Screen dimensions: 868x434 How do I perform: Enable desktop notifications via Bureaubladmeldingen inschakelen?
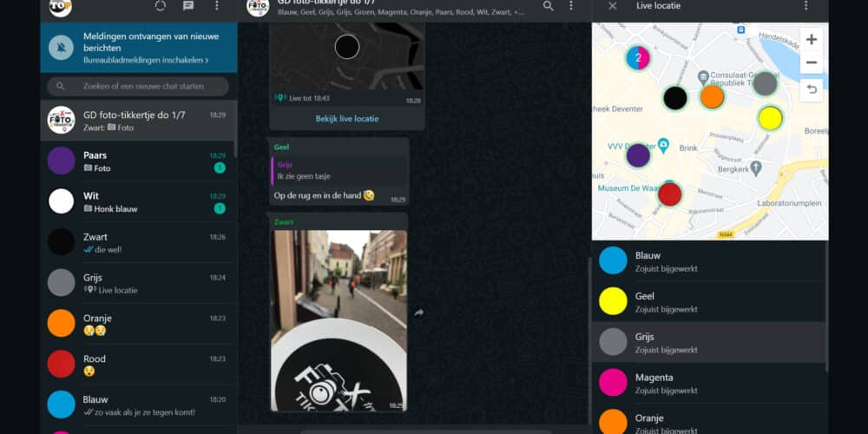tap(146, 61)
